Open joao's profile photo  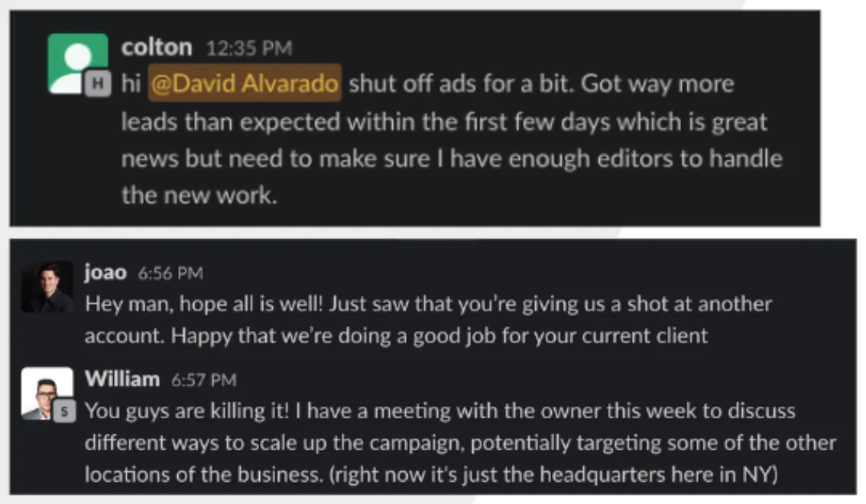point(47,287)
